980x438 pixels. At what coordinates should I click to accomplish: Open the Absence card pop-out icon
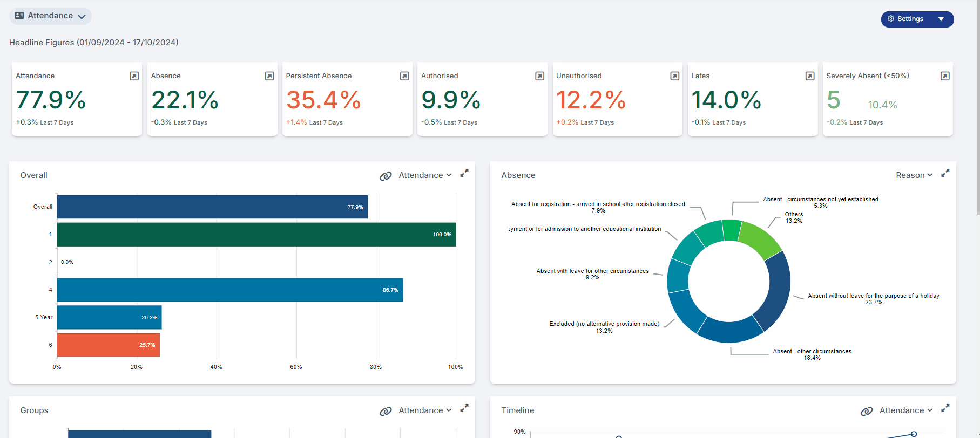[269, 76]
